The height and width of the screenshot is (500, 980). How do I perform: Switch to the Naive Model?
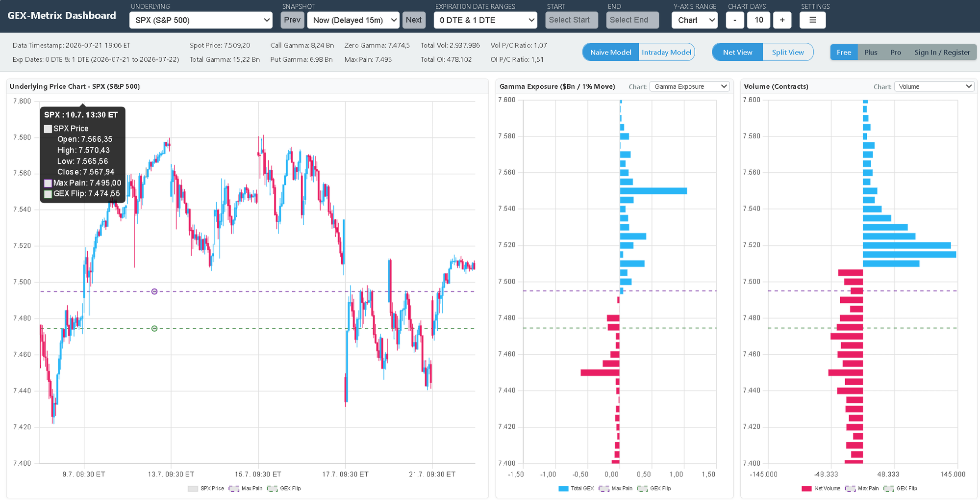point(610,52)
